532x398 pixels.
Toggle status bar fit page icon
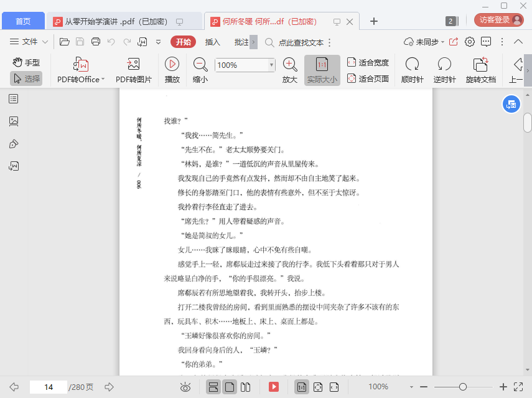tap(318, 387)
